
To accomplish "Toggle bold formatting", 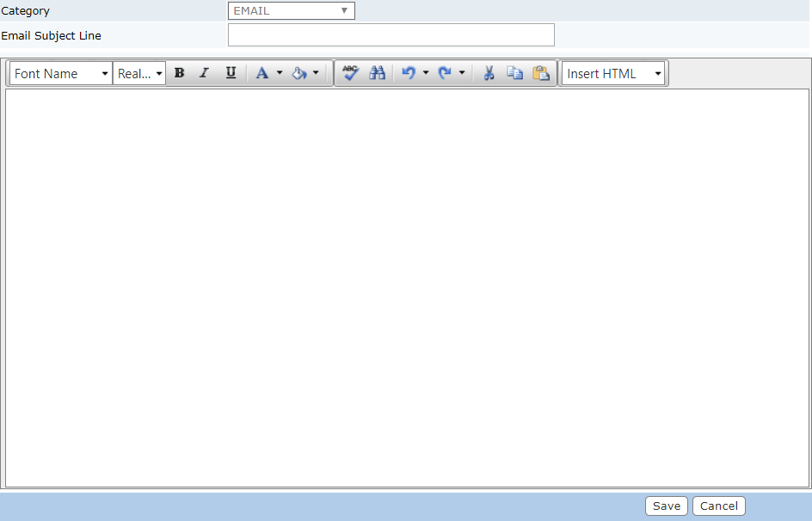I will (x=179, y=73).
